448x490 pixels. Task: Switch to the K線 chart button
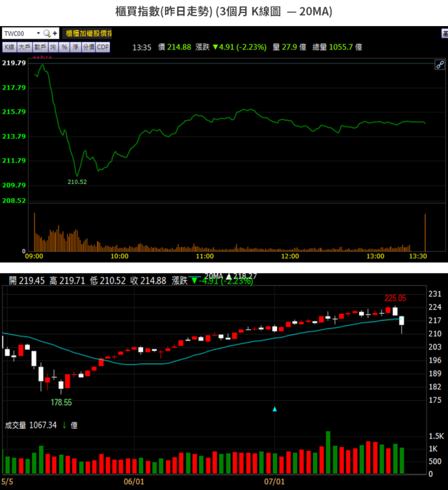click(9, 47)
